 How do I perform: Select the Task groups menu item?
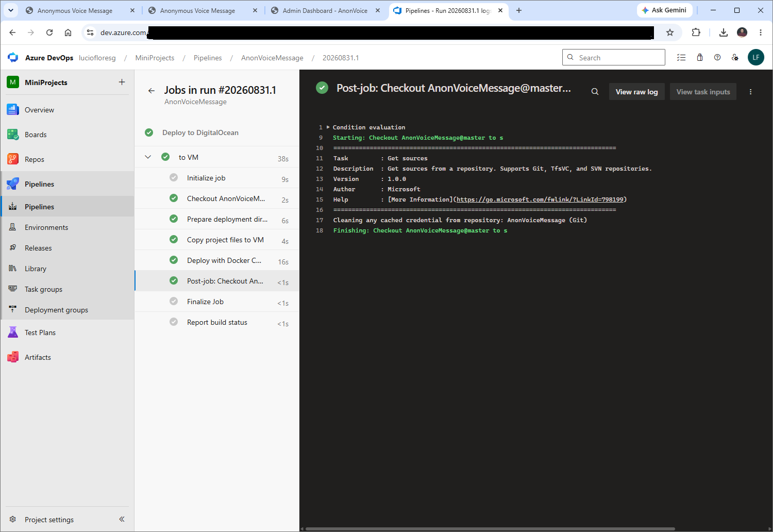(68, 289)
